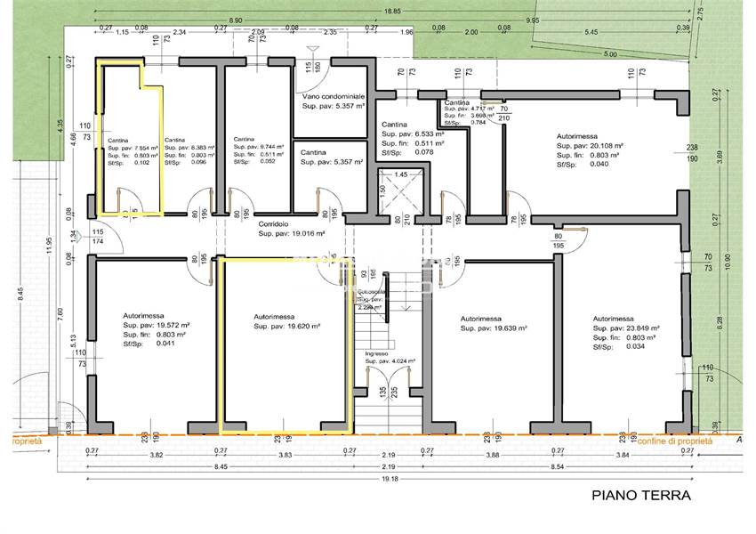Click the Cantina labeled 6.533 m²

401,138
